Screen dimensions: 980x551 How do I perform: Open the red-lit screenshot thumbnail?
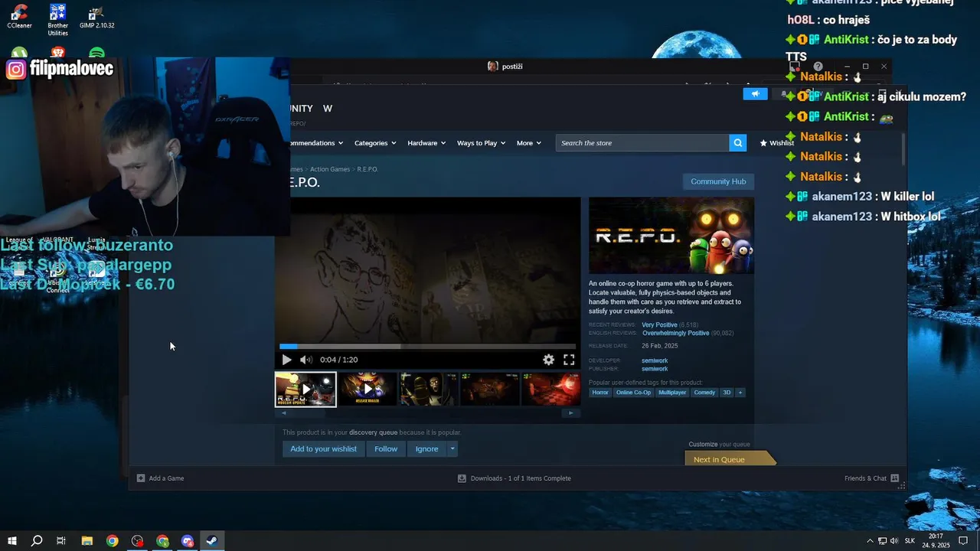(x=550, y=390)
